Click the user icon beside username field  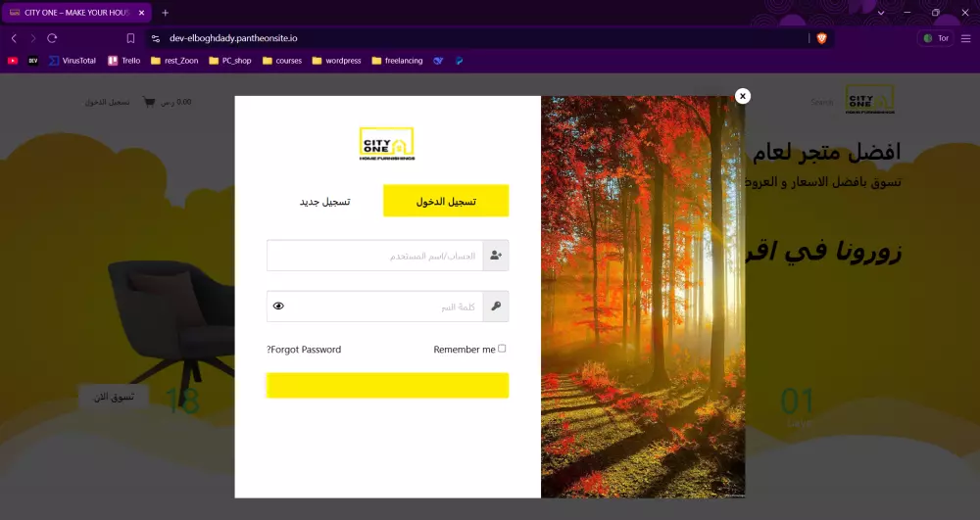tap(496, 256)
